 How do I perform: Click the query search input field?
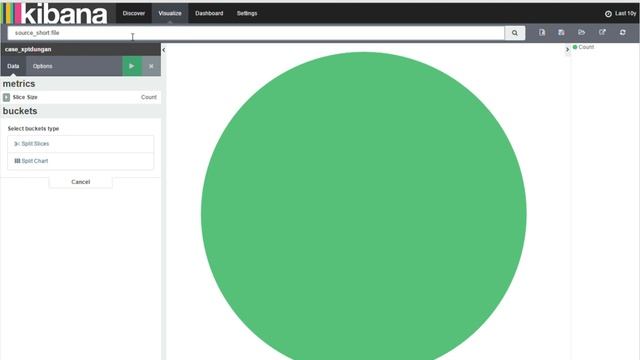coord(256,33)
